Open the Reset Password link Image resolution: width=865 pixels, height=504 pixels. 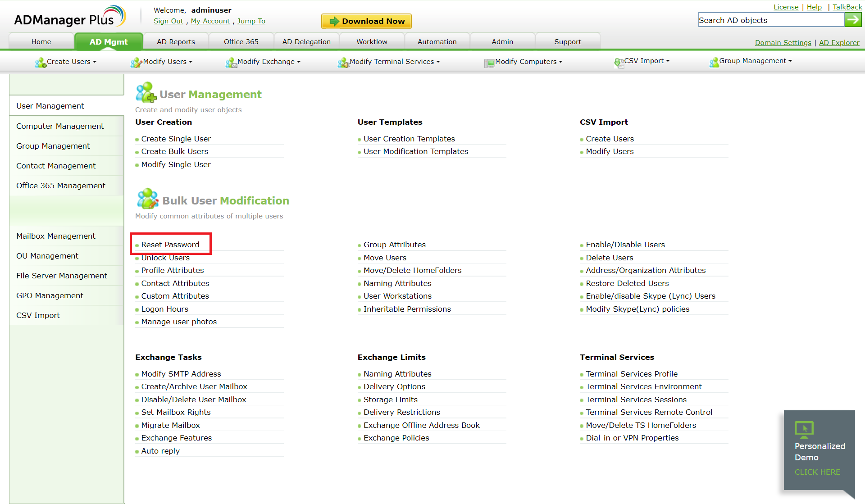point(170,245)
